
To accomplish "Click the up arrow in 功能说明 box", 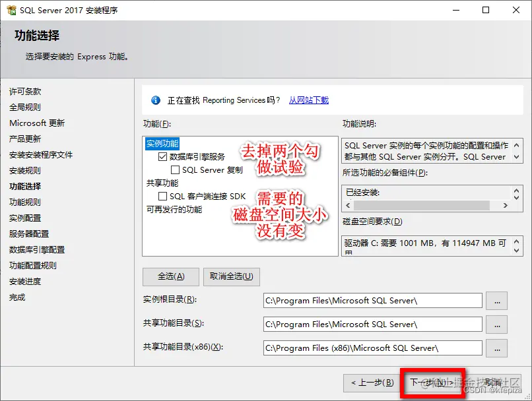I will coord(516,145).
